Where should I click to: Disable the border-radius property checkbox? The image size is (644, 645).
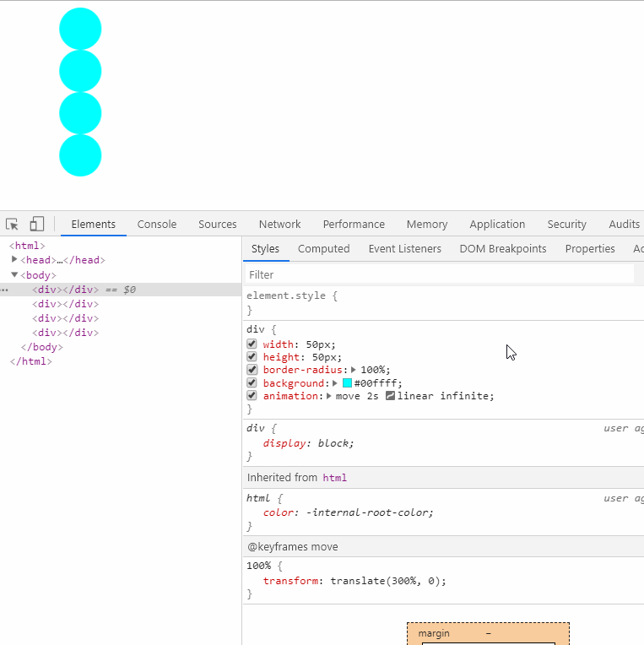(x=252, y=370)
